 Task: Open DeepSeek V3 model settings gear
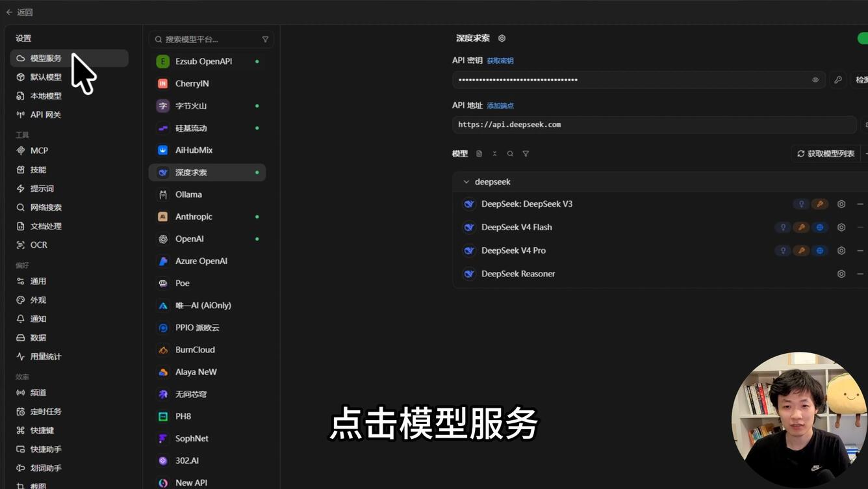tap(841, 204)
